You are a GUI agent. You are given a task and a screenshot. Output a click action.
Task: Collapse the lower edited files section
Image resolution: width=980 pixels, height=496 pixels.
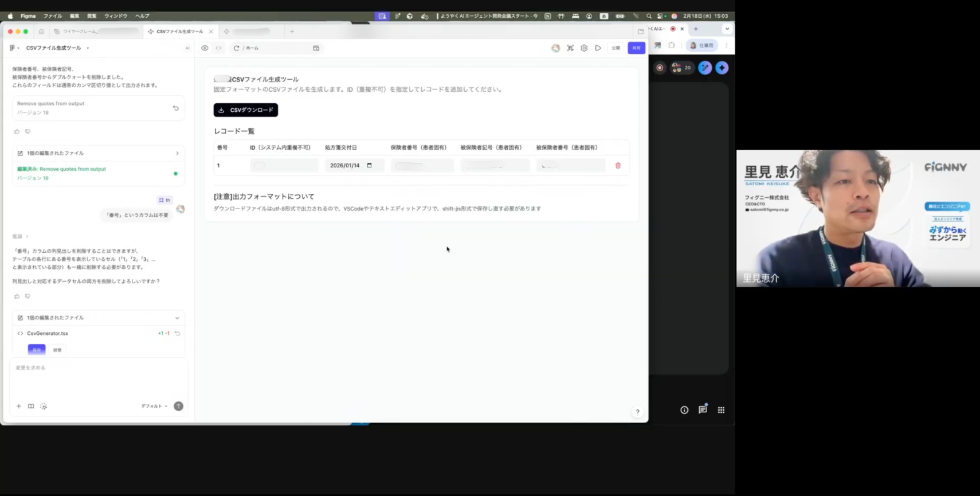point(177,318)
